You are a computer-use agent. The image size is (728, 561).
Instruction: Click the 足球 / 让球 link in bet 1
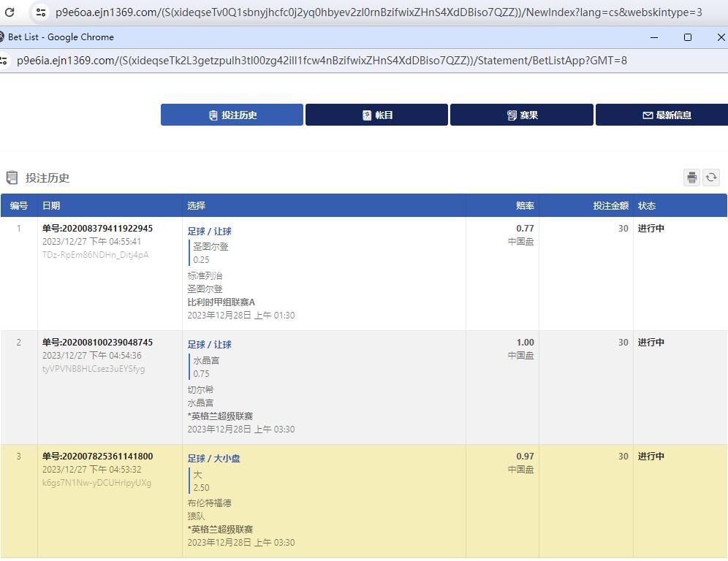pos(210,232)
